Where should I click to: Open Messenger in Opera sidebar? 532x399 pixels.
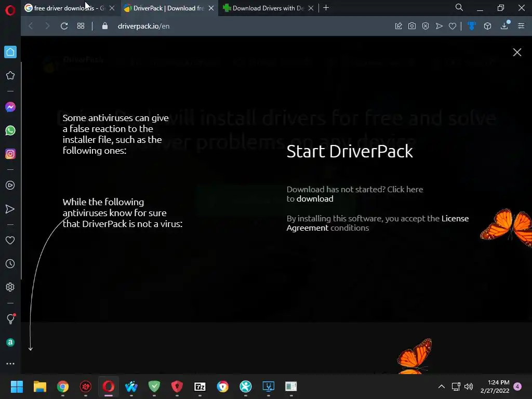(10, 107)
